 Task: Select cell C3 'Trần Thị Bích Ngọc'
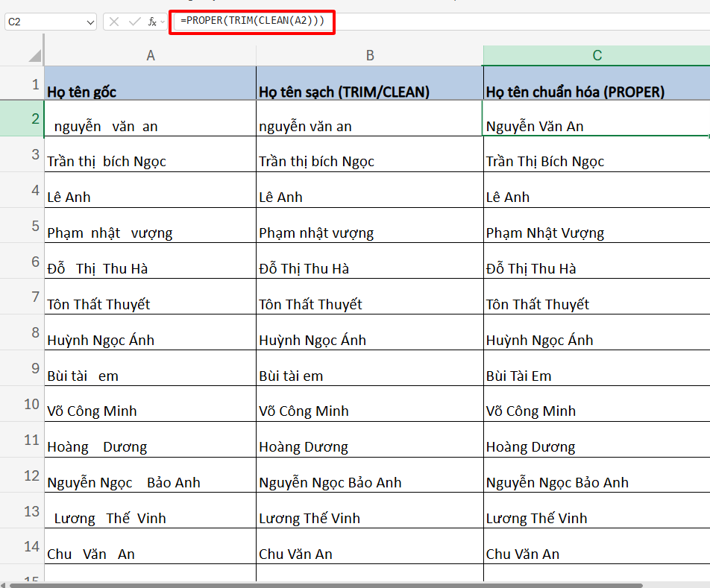click(597, 154)
